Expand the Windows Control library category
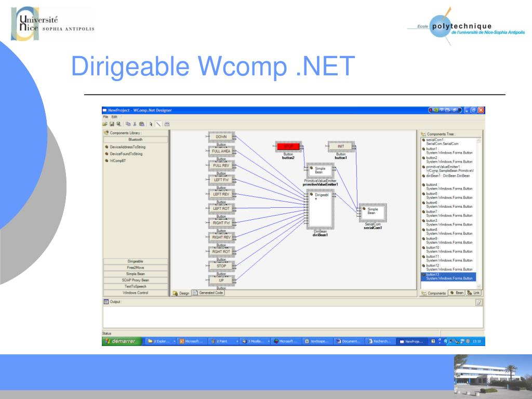 136,293
